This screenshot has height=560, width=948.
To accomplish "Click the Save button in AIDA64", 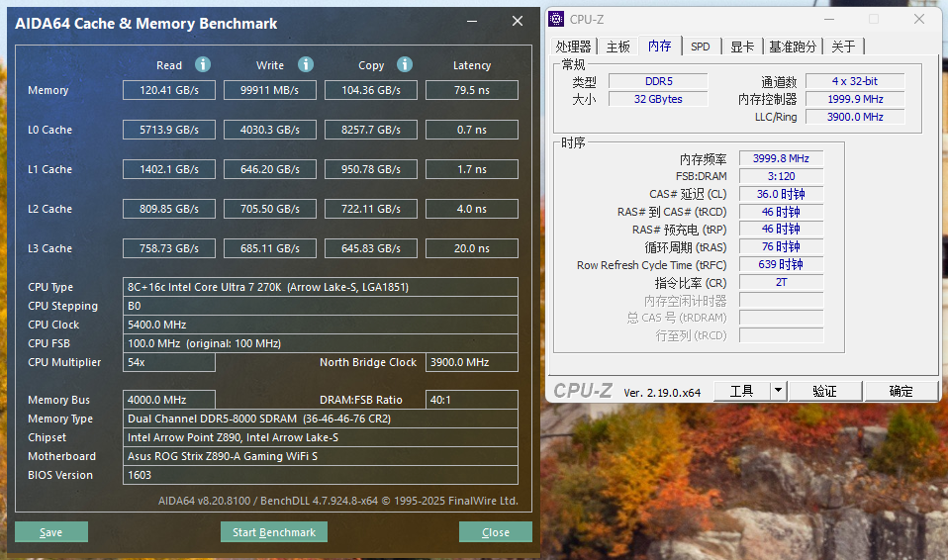I will (x=51, y=532).
